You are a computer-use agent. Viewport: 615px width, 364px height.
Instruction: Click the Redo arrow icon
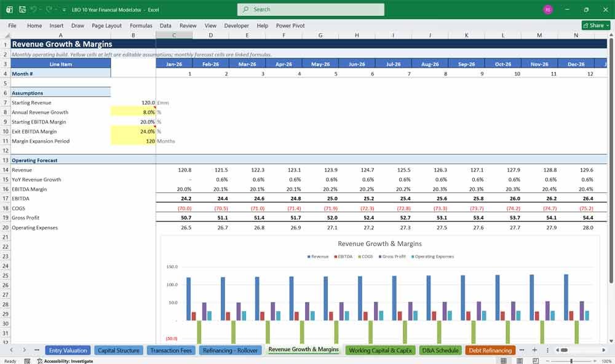pos(49,9)
